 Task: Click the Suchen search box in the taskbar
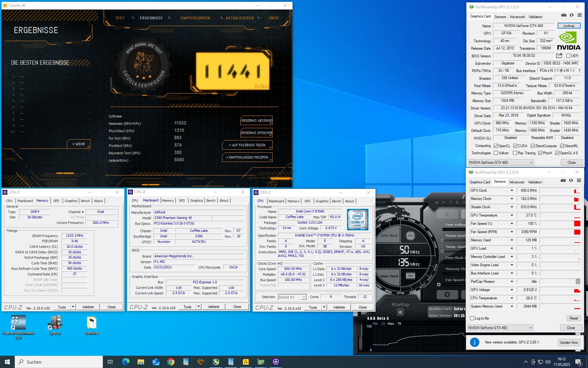click(59, 362)
